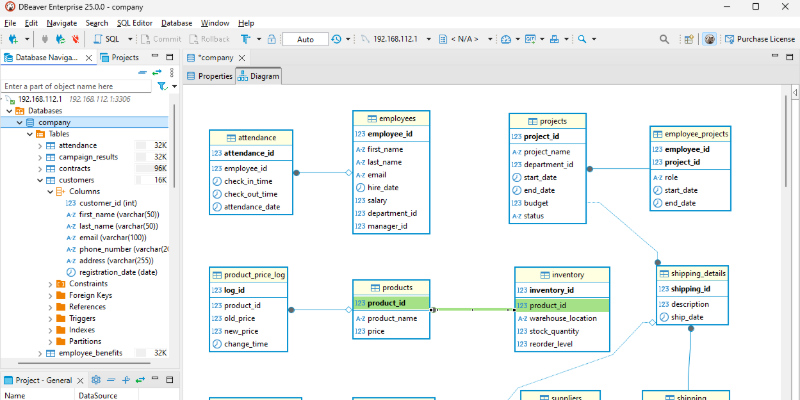Expand the campaign_results table node
The image size is (800, 400).
click(40, 157)
